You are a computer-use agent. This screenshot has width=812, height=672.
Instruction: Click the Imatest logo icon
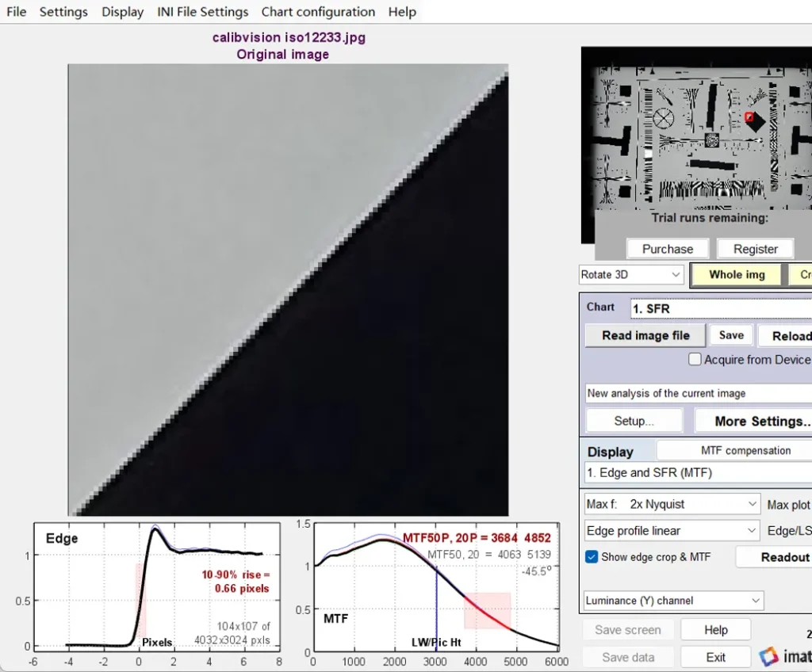click(x=768, y=656)
